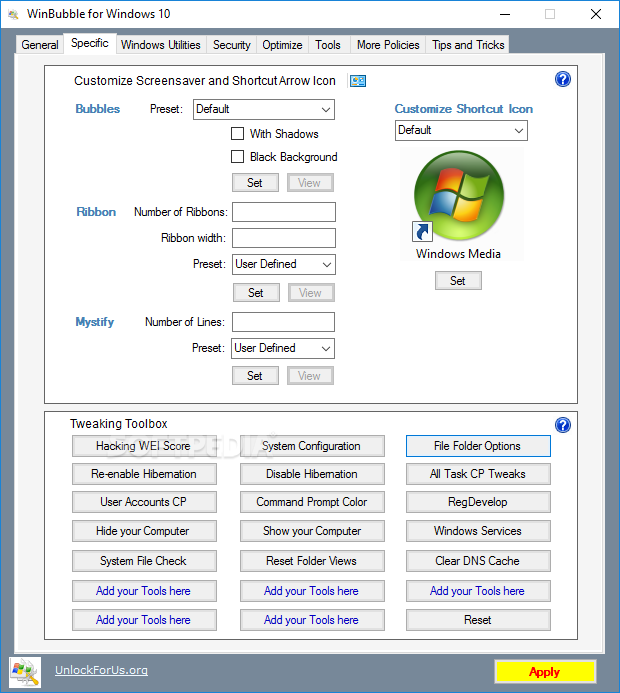
Task: Open Windows Services
Action: (x=478, y=531)
